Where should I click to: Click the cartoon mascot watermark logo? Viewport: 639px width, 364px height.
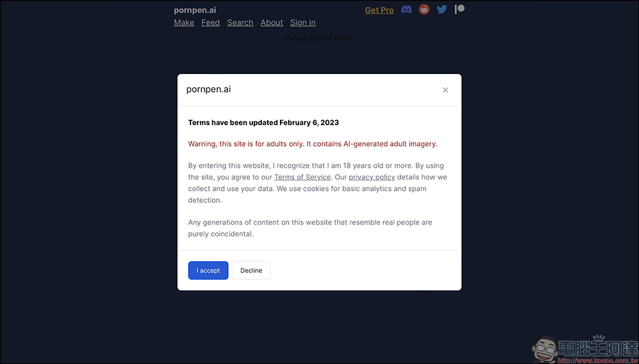[x=545, y=349]
